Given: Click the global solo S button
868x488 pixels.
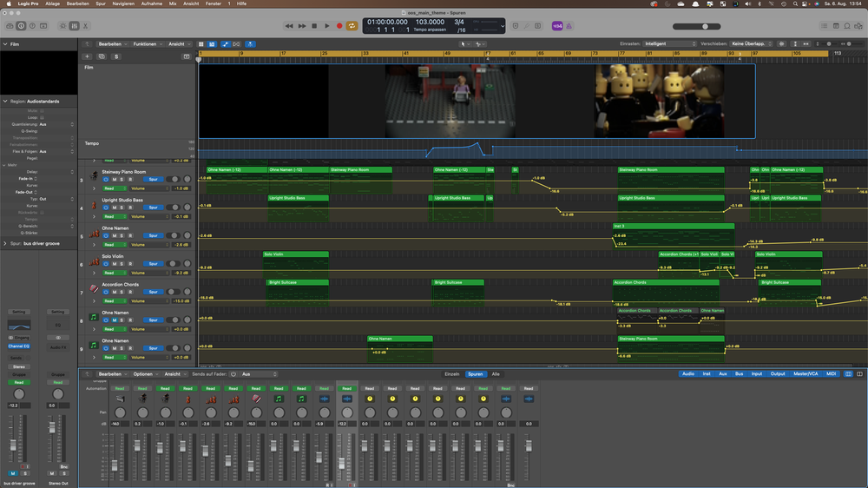Looking at the screenshot, I should click(x=115, y=56).
